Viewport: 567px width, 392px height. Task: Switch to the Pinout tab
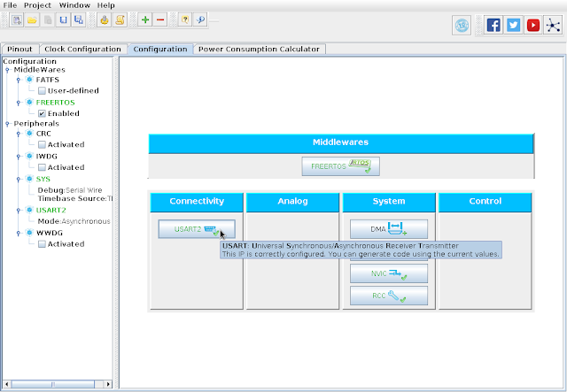coord(19,50)
